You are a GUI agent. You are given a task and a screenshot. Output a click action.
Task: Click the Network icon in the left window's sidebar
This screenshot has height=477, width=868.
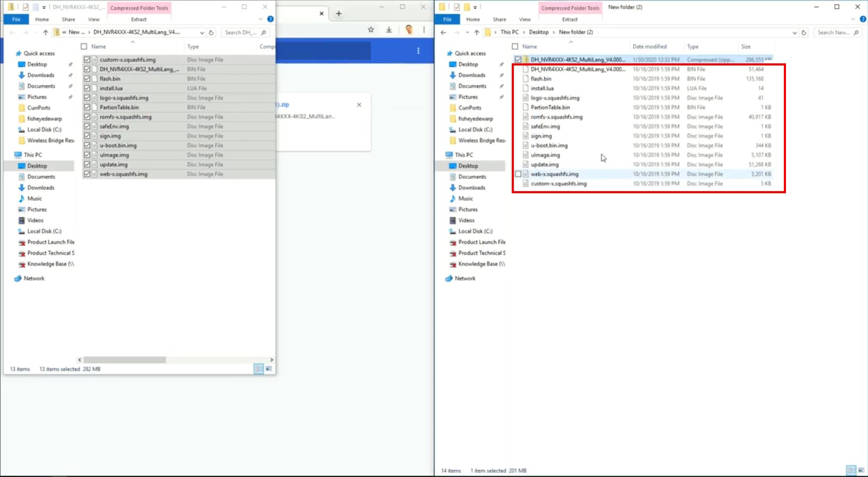click(x=19, y=278)
